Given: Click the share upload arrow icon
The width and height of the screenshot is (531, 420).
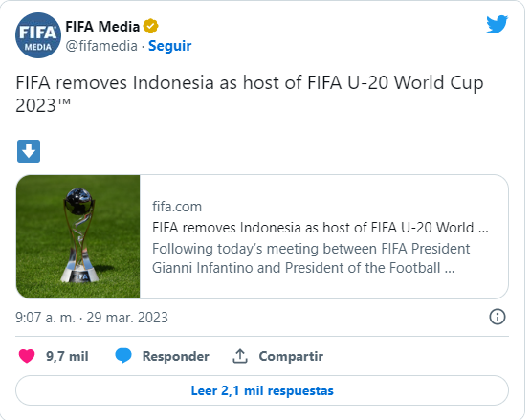Looking at the screenshot, I should click(240, 356).
